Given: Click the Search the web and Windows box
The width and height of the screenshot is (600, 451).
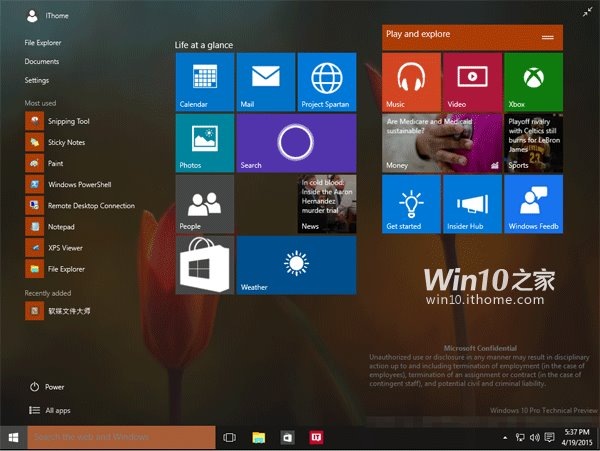Looking at the screenshot, I should tap(121, 437).
